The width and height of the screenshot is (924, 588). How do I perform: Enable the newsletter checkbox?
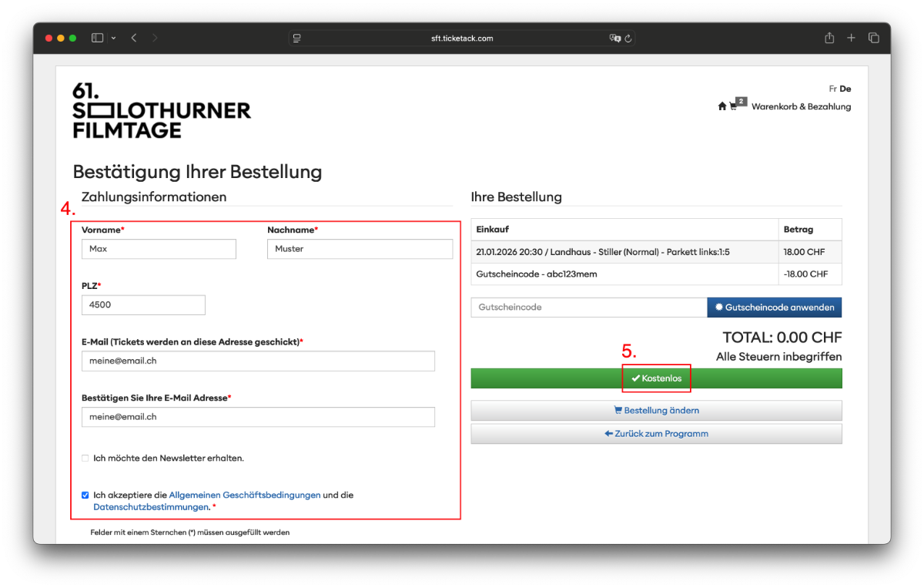tap(85, 458)
